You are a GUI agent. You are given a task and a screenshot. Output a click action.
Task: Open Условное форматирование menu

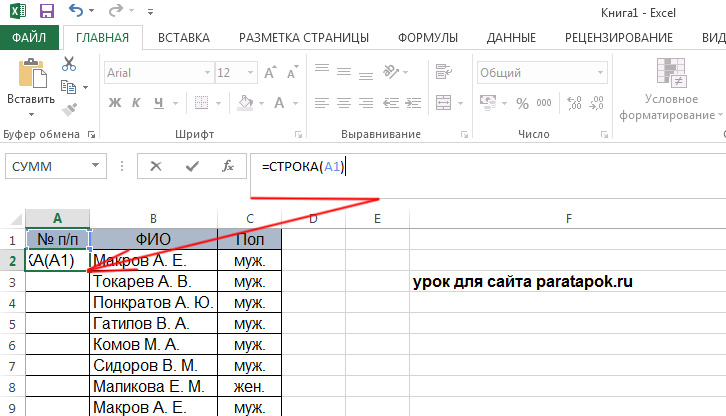(671, 89)
